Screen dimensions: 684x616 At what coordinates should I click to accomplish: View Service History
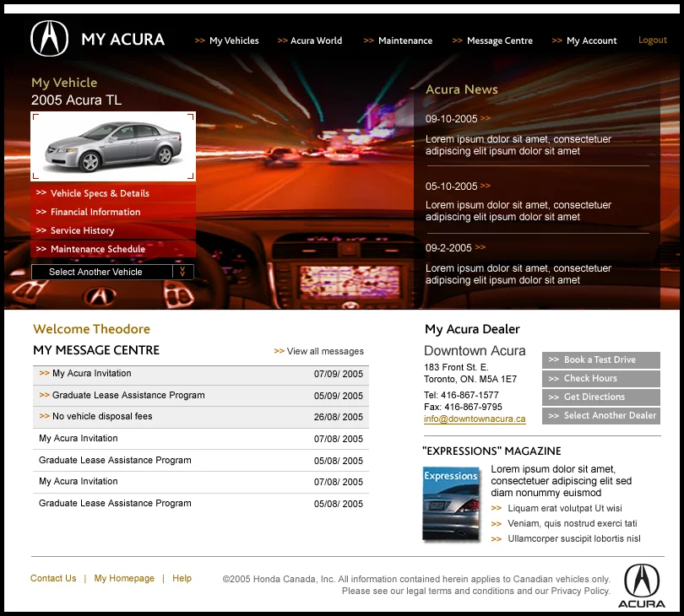tap(113, 230)
